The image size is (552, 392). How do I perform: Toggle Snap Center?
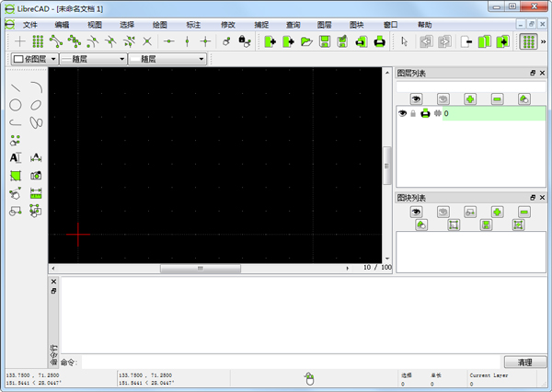[x=93, y=41]
